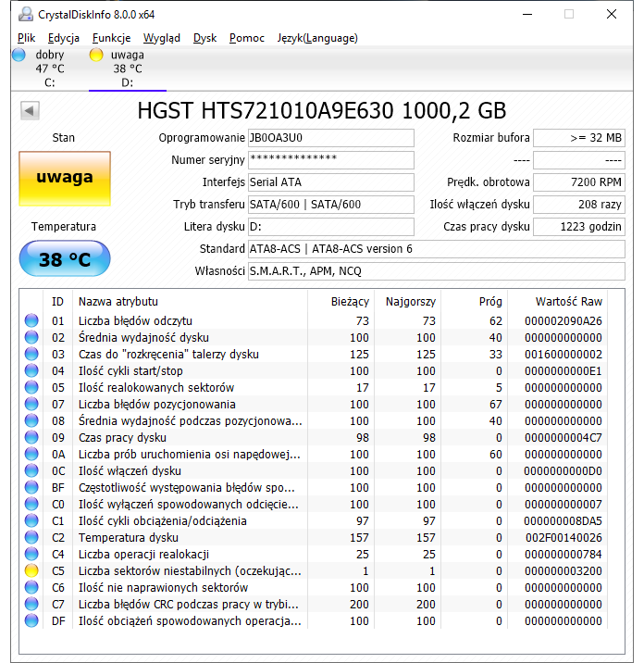Click the status icon for row 05 realokowanych sektorów
Viewport: 644px width, 663px height.
(x=32, y=388)
